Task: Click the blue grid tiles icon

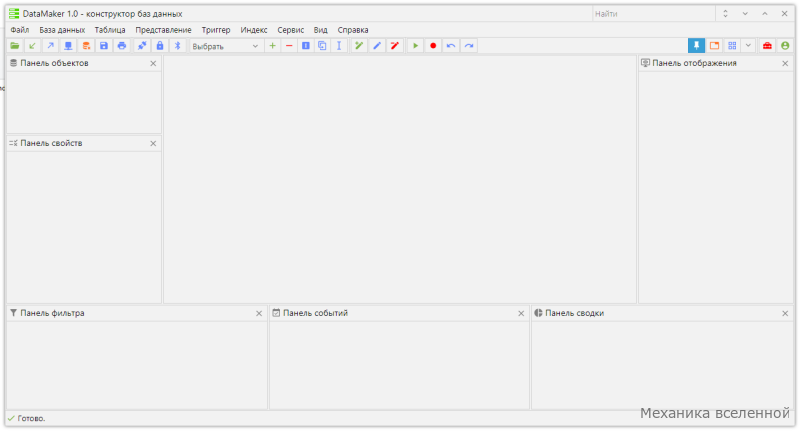Action: [732, 46]
